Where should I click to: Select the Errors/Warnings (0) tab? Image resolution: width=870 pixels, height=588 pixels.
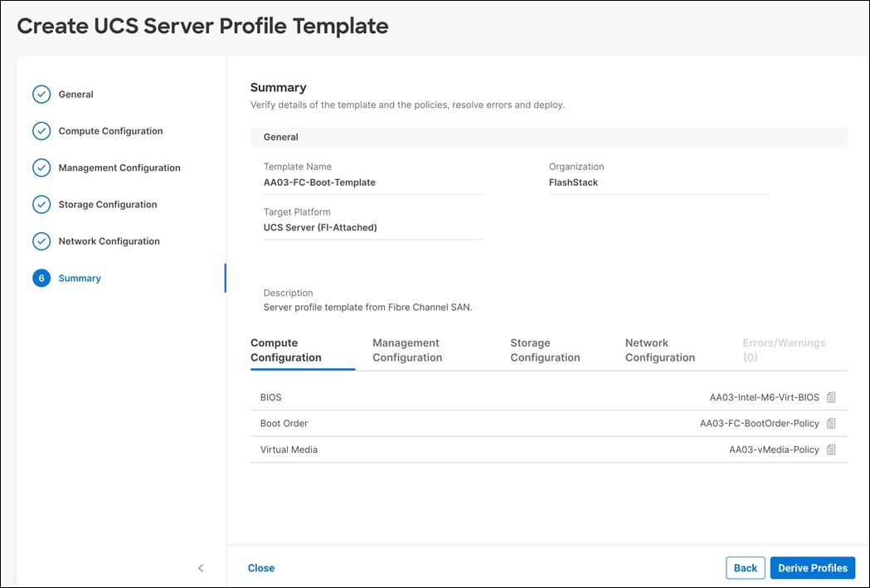[784, 349]
